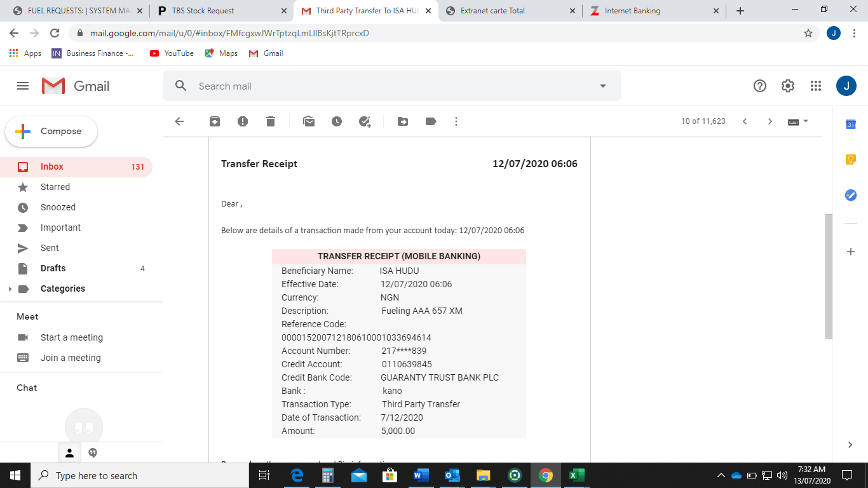Open Tasks side panel icon
This screenshot has height=488, width=868.
(851, 195)
